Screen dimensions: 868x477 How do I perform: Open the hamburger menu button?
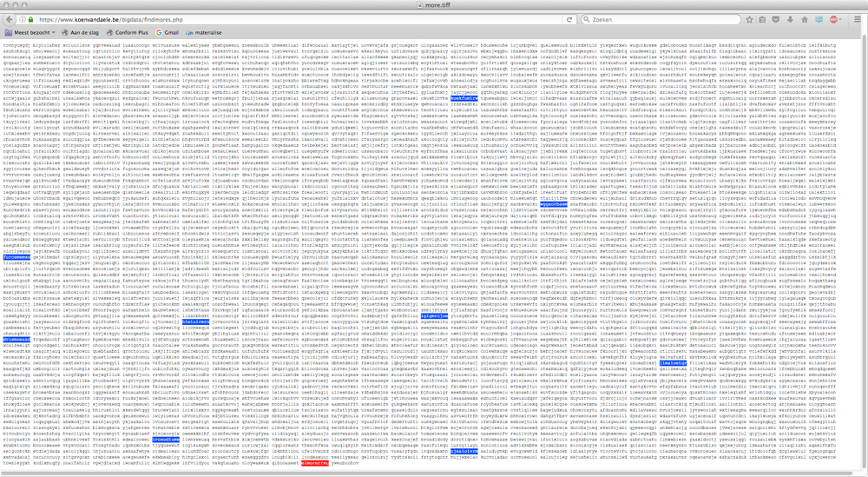click(857, 19)
